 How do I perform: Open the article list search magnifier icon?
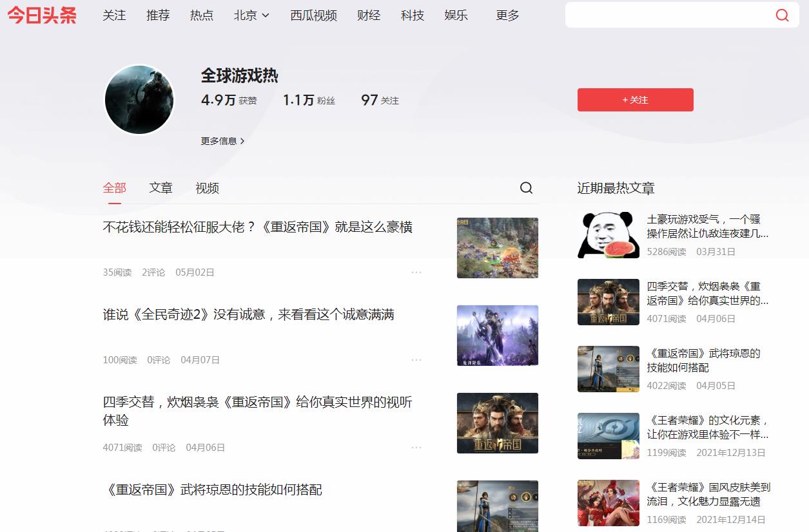[526, 187]
